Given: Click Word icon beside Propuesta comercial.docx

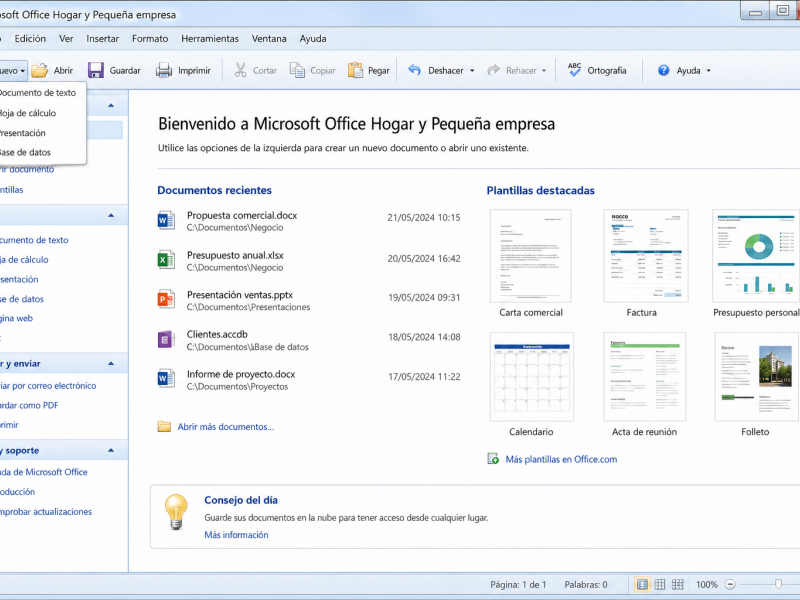Looking at the screenshot, I should pyautogui.click(x=166, y=220).
